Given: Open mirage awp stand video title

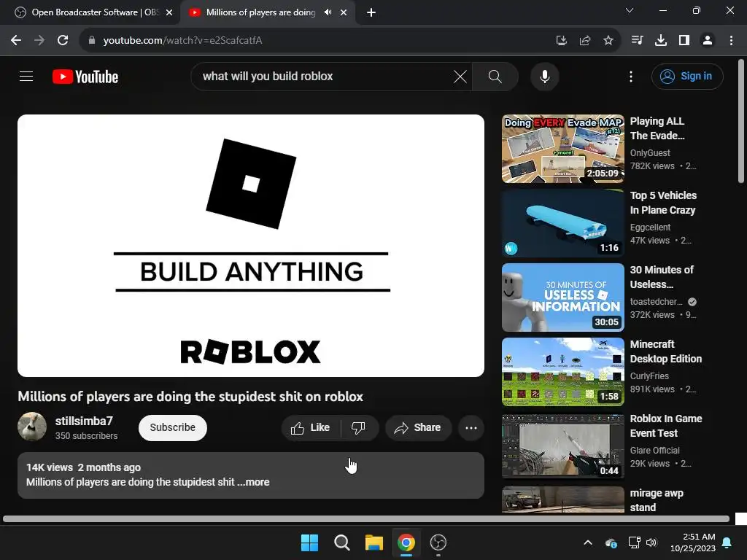Looking at the screenshot, I should pyautogui.click(x=657, y=500).
